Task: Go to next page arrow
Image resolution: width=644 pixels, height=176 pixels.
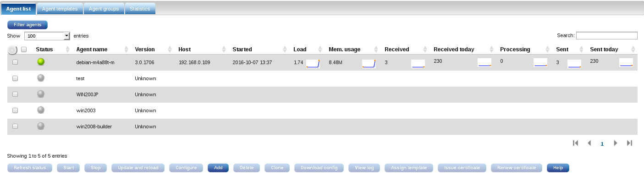Action: [616, 143]
